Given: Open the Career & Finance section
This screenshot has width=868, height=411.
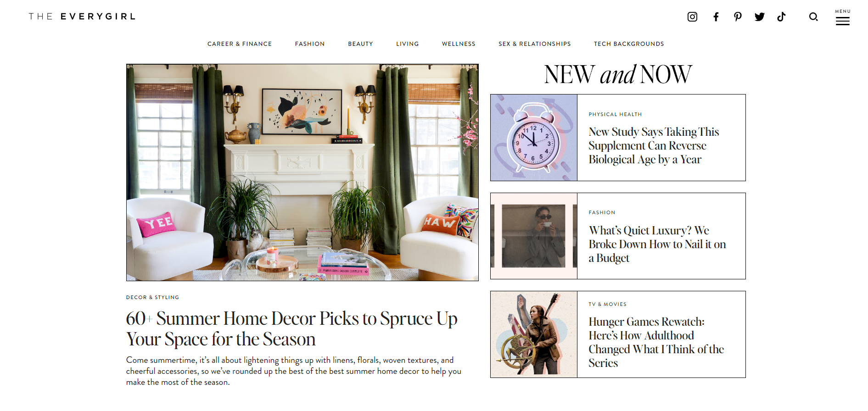Looking at the screenshot, I should pos(240,44).
